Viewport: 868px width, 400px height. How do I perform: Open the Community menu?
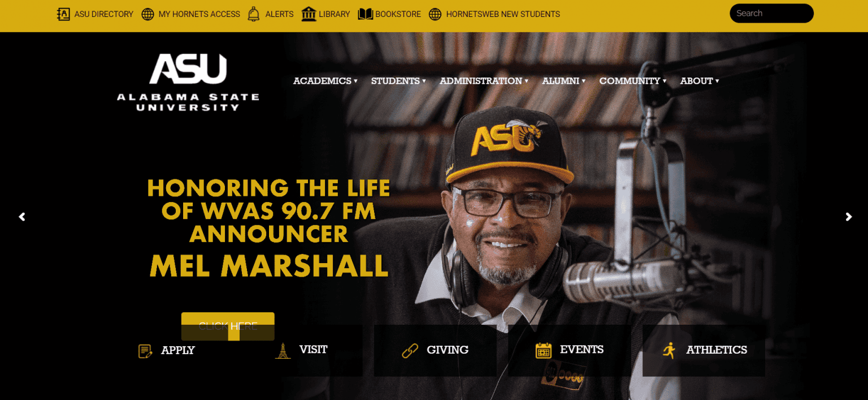point(633,81)
